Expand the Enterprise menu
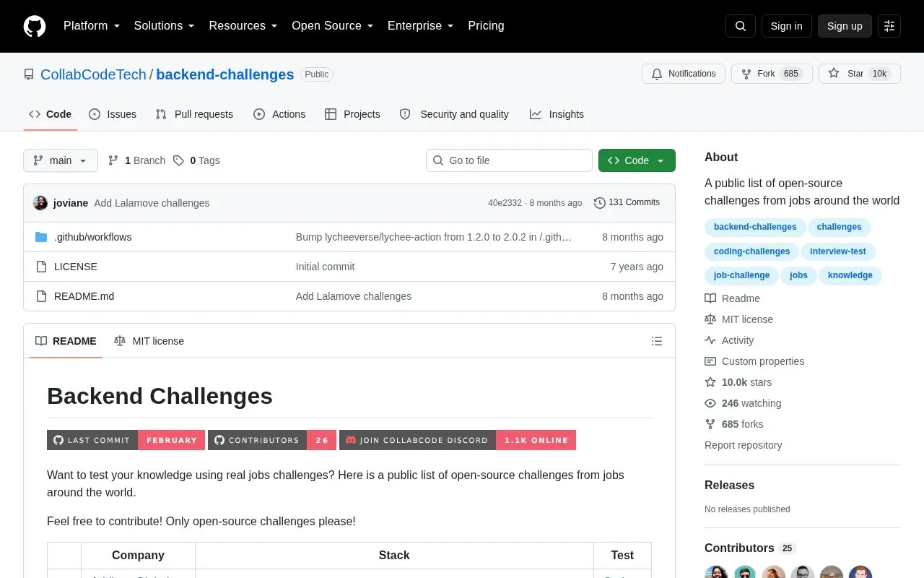Viewport: 924px width, 578px height. point(421,26)
